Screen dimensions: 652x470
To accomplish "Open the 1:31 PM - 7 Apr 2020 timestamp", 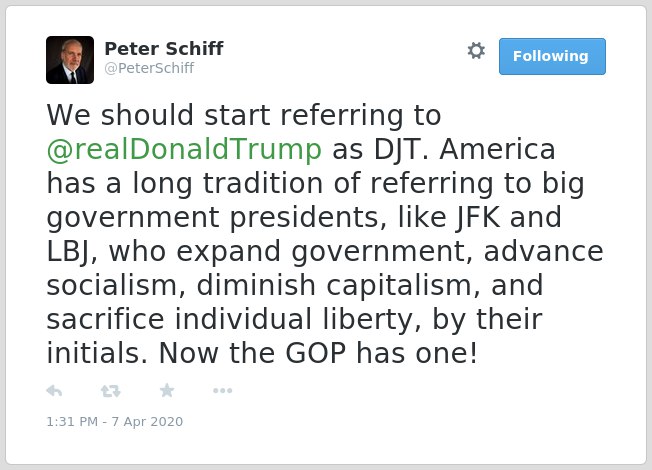I will 115,422.
